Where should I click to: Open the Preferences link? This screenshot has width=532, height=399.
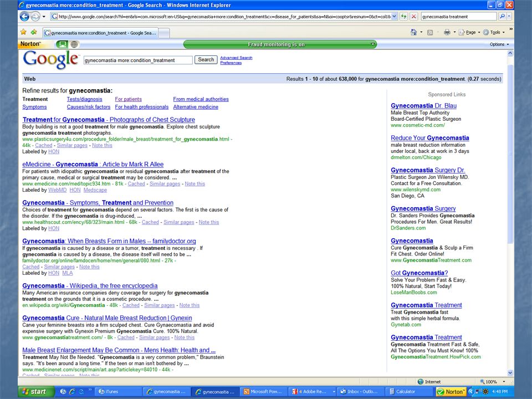tap(231, 63)
